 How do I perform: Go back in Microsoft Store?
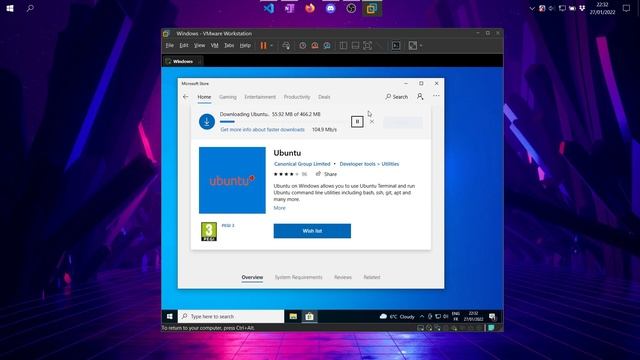click(186, 97)
